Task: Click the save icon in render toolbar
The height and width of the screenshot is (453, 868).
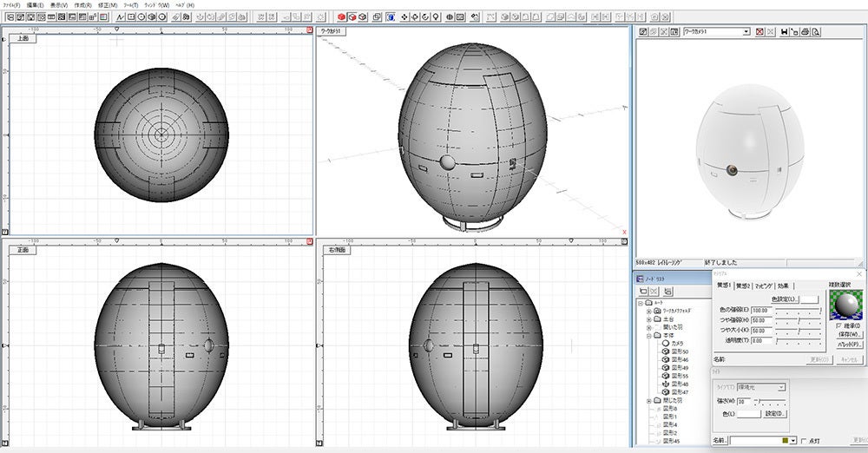Action: click(785, 32)
